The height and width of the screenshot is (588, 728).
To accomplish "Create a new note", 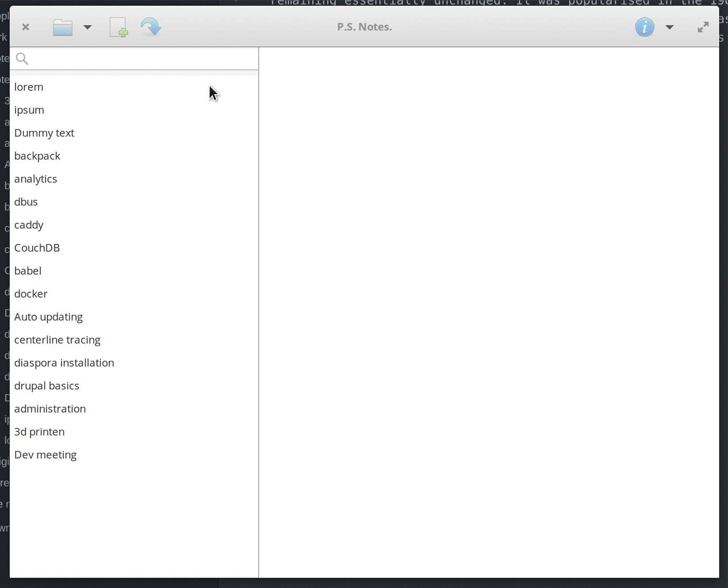I will 118,27.
